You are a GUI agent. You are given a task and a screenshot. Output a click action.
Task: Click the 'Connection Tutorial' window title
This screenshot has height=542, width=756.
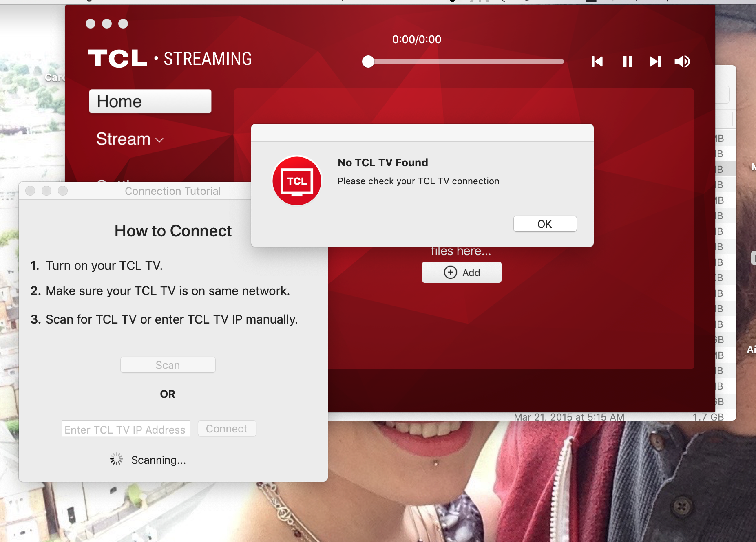[173, 191]
